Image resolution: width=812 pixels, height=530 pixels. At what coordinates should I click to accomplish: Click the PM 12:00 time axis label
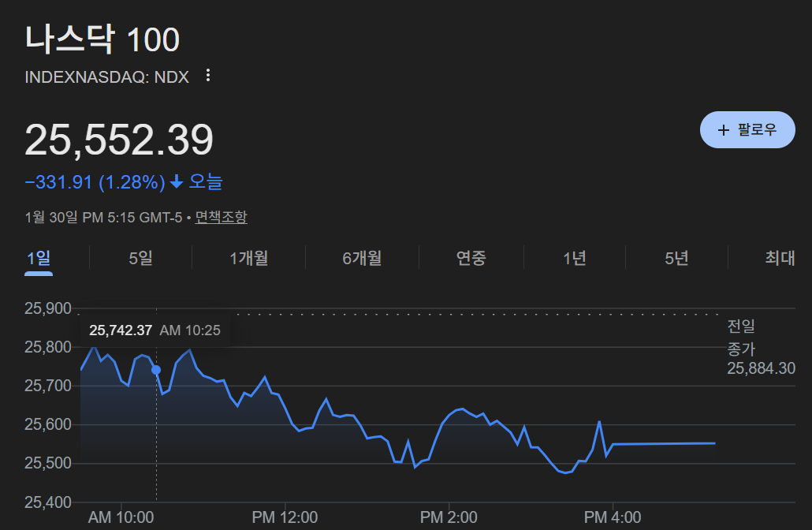click(285, 517)
